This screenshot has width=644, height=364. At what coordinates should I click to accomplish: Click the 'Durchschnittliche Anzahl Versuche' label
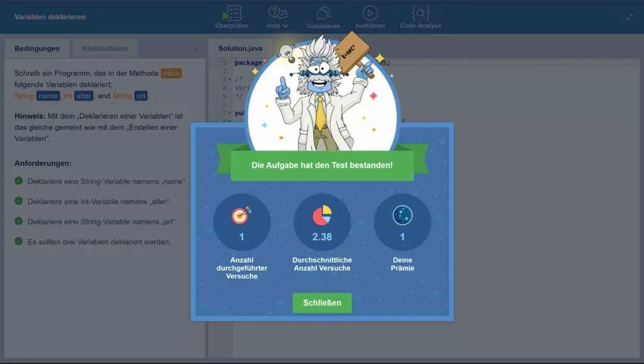(x=322, y=264)
